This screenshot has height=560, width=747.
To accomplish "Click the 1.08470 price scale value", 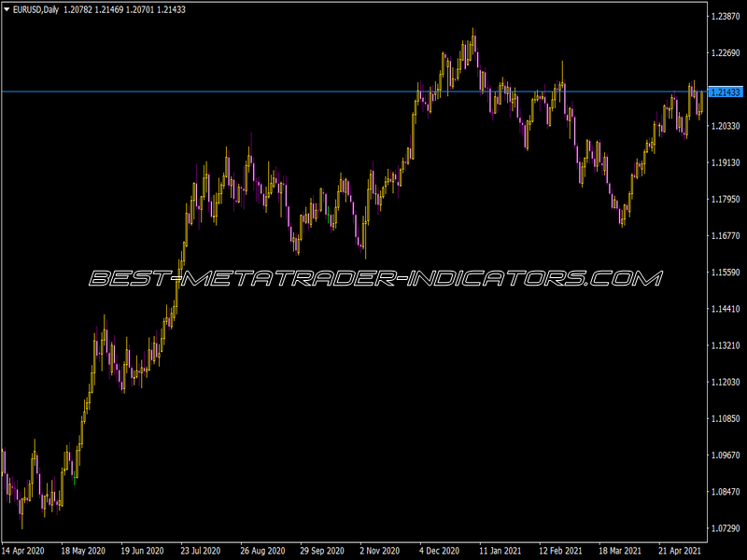I will click(726, 492).
